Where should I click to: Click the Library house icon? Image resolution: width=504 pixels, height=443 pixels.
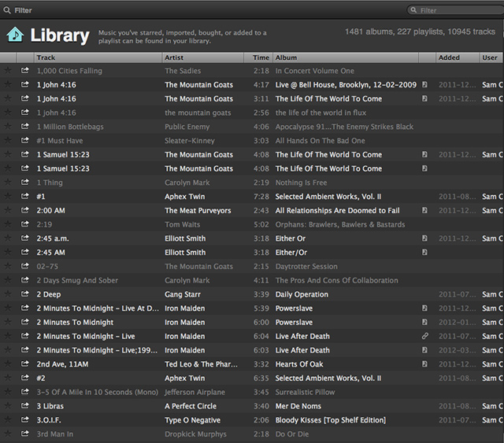14,35
